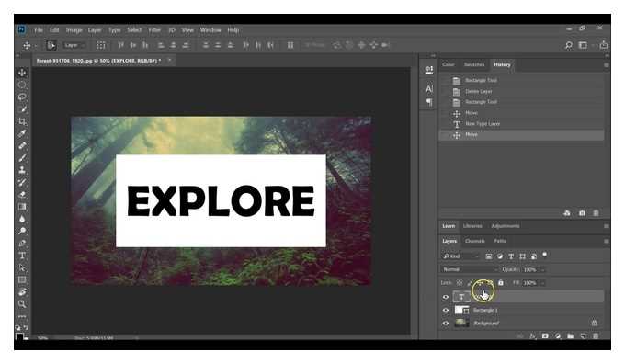Screen dimensions: 625x364
Task: Select the History Brush tool
Action: click(x=22, y=182)
